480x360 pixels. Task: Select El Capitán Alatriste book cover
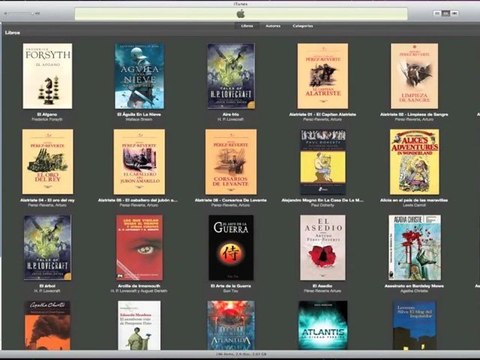pyautogui.click(x=323, y=76)
